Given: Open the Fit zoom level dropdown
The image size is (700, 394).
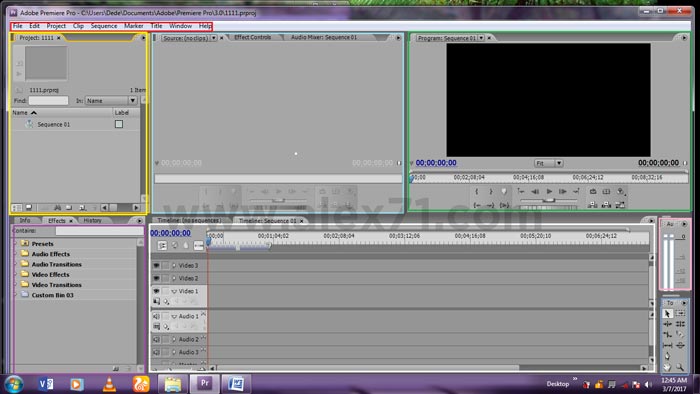Looking at the screenshot, I should [549, 163].
